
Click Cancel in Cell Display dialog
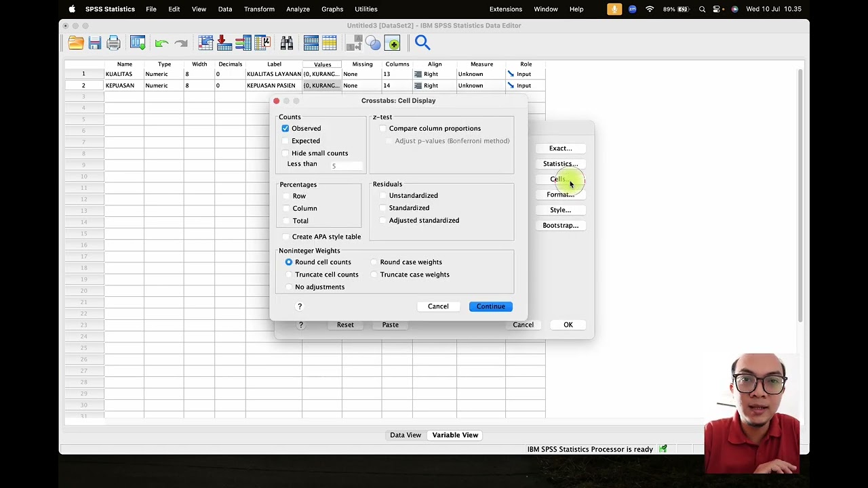pyautogui.click(x=438, y=306)
